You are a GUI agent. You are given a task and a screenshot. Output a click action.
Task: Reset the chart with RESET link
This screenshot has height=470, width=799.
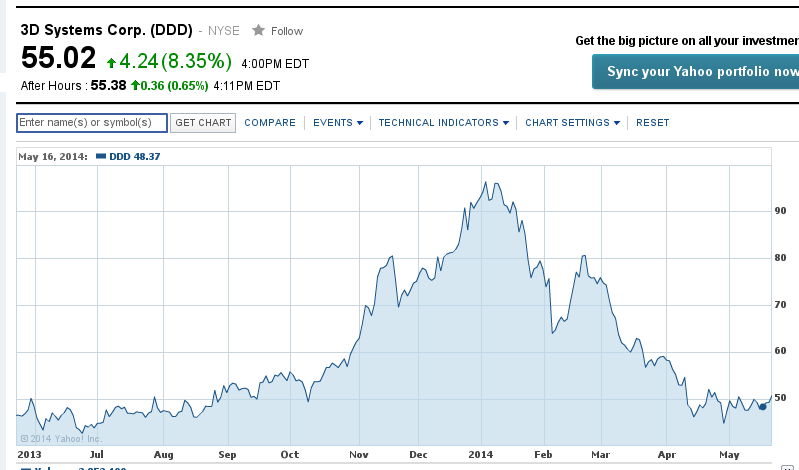point(652,123)
